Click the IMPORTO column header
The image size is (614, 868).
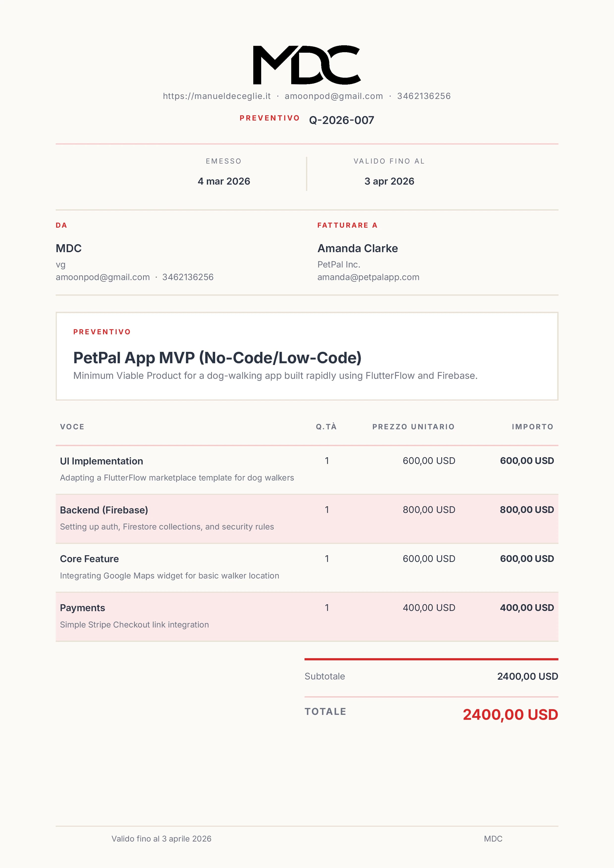[x=532, y=427]
